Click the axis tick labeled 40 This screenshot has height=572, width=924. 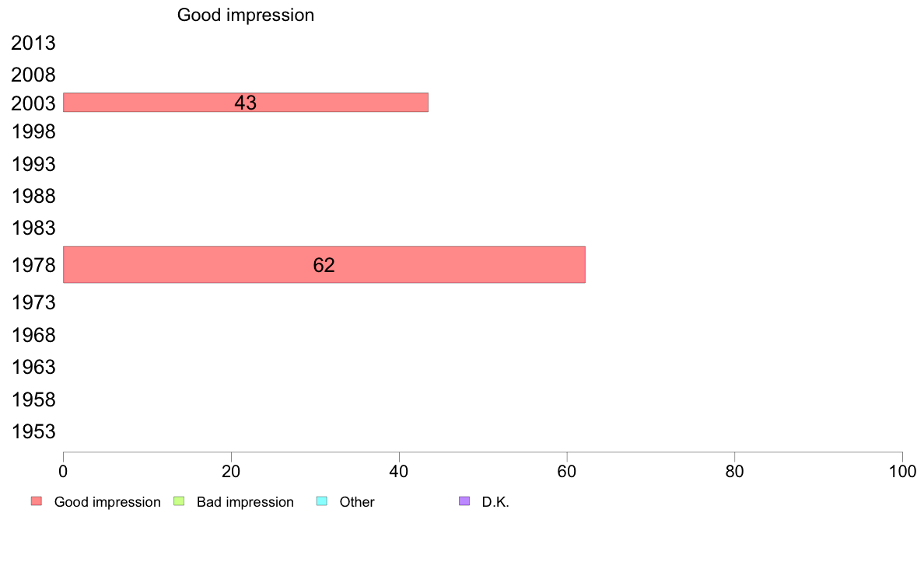pos(399,471)
